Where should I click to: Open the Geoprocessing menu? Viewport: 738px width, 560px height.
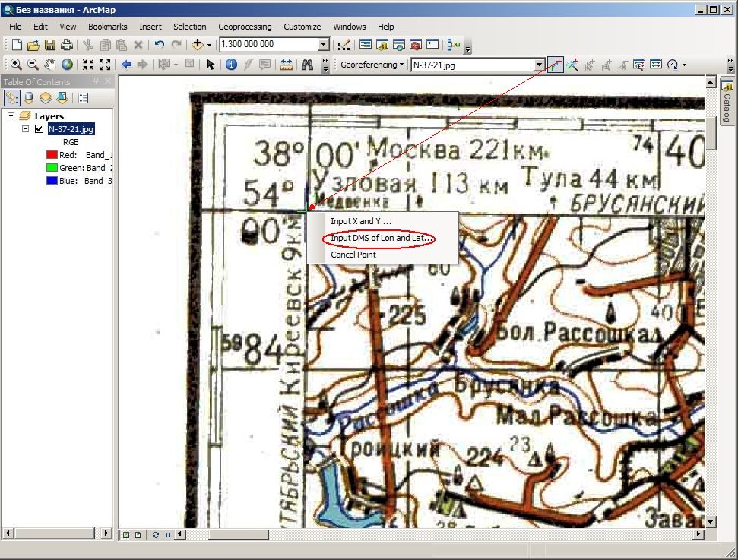point(245,27)
